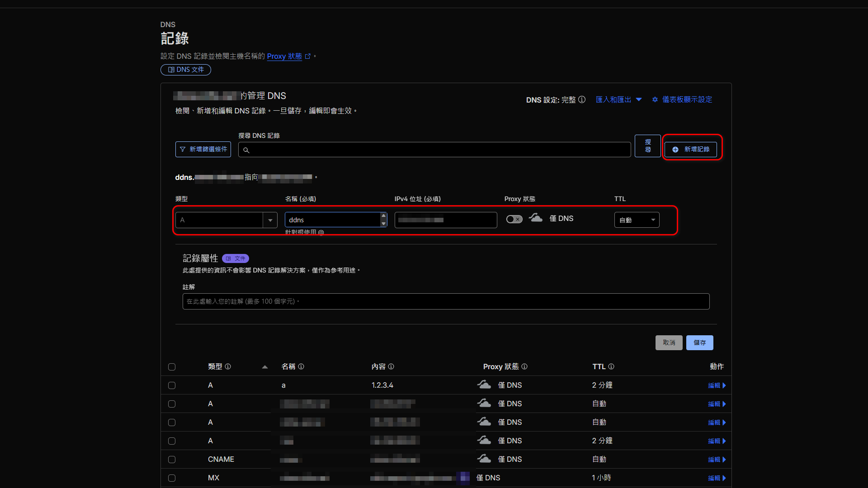Click the external-link icon after Proxy 狀態

click(x=307, y=56)
